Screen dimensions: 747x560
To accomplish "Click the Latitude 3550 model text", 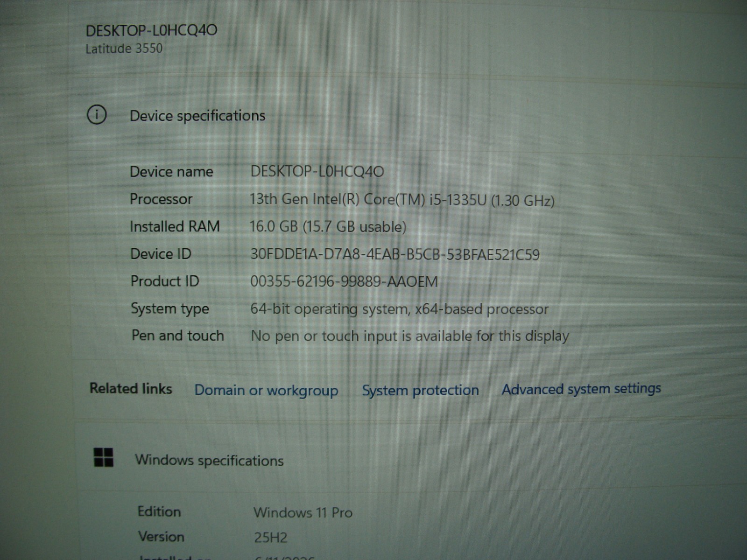I will pyautogui.click(x=124, y=49).
